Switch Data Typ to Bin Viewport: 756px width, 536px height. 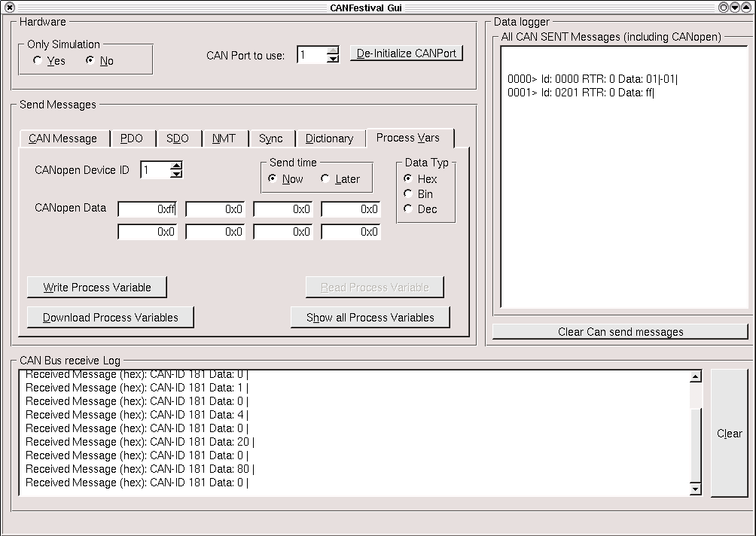[x=407, y=193]
